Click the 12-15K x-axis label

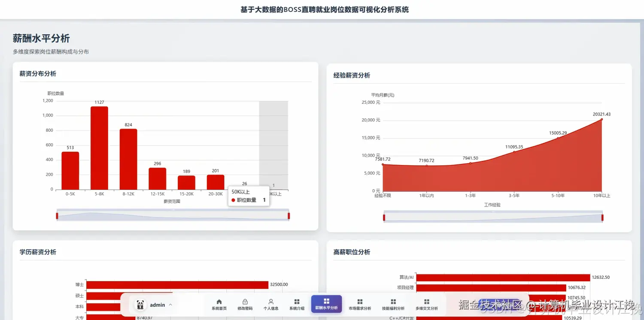(158, 194)
